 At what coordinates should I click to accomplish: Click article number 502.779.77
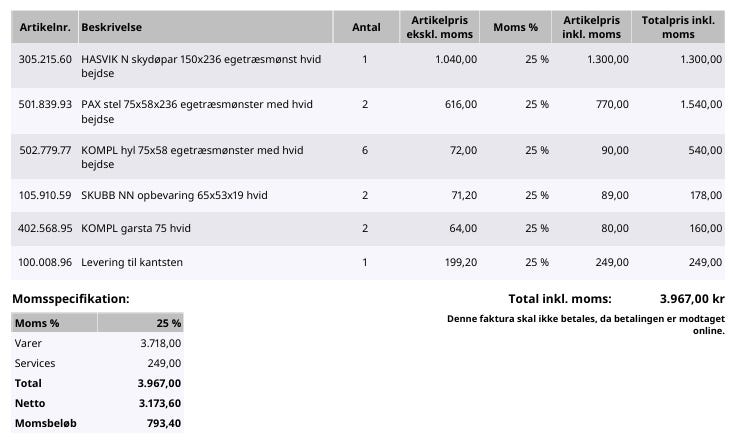click(45, 150)
